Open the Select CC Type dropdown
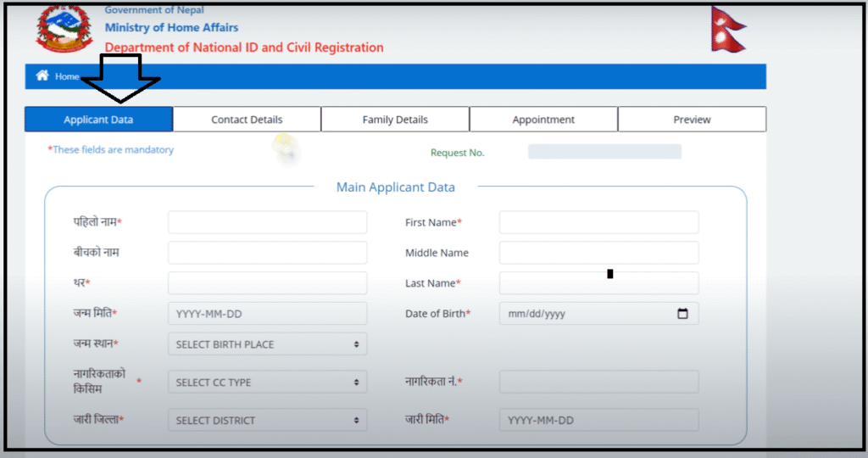 267,383
